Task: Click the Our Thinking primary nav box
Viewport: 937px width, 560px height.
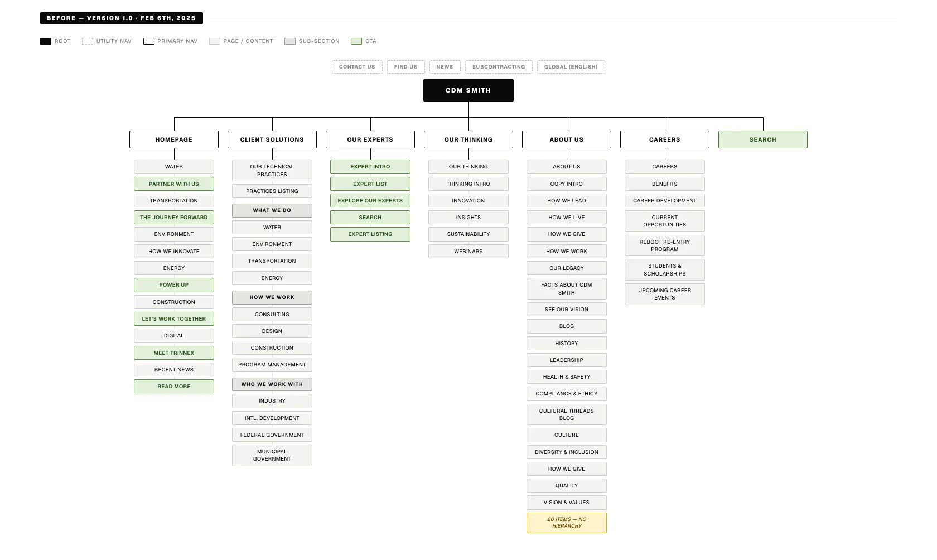Action: point(468,139)
